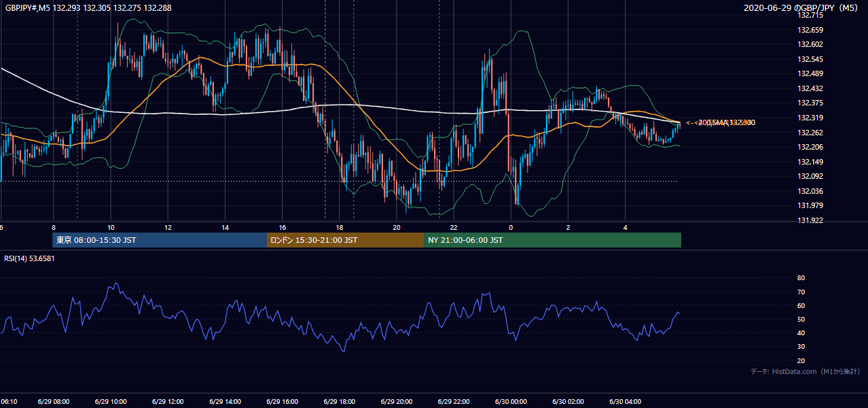The width and height of the screenshot is (868, 408).
Task: Click RSI scale value 20 on right axis
Action: pos(801,360)
